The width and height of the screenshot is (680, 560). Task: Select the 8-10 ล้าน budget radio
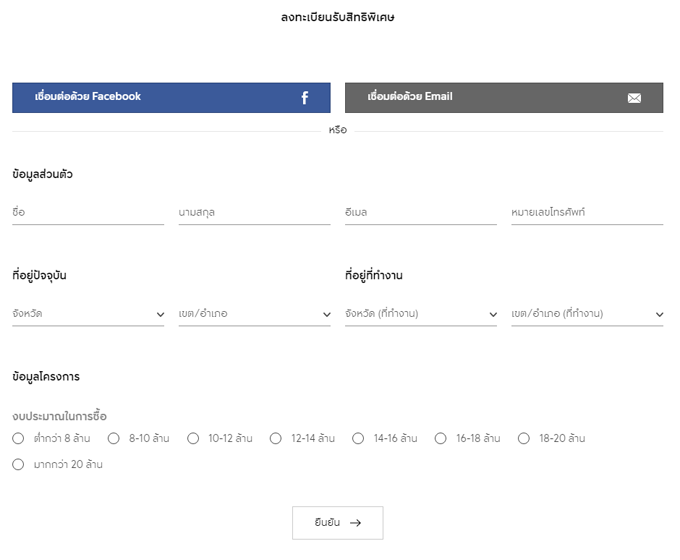[113, 438]
